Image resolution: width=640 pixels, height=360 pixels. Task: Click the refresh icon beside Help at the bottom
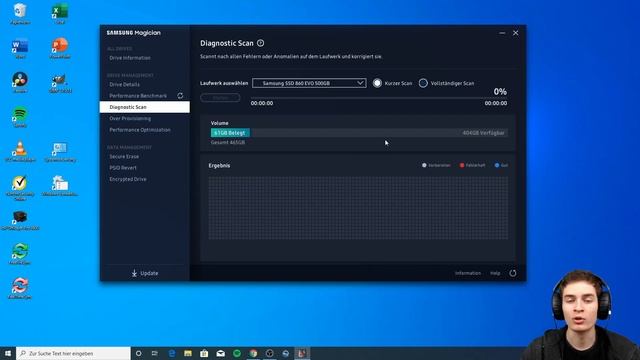[513, 273]
